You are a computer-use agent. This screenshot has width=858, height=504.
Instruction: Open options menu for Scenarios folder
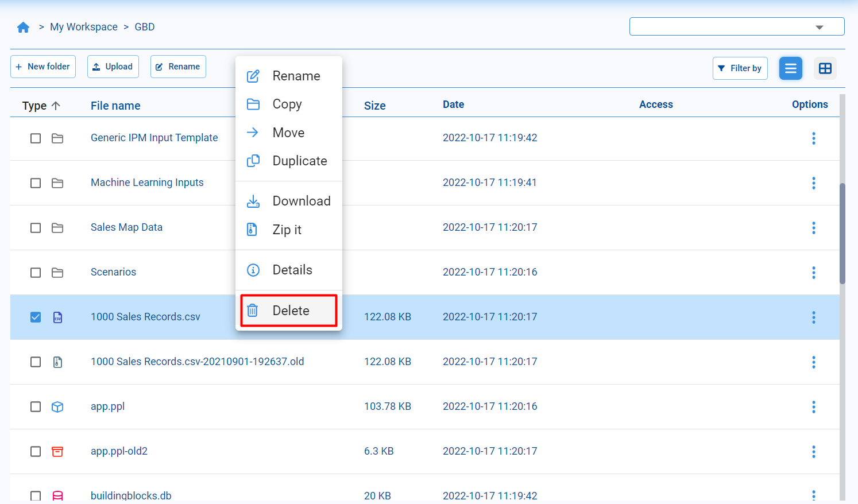coord(813,273)
